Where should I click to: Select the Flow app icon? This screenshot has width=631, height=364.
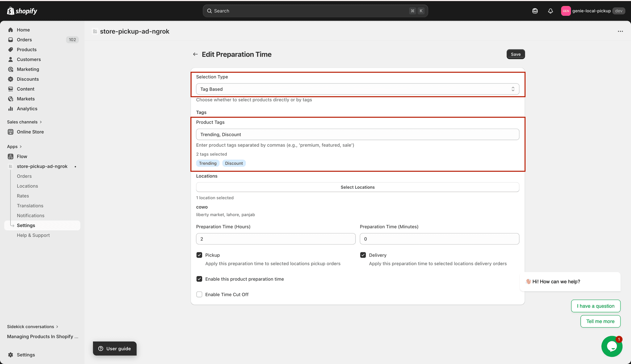tap(10, 156)
